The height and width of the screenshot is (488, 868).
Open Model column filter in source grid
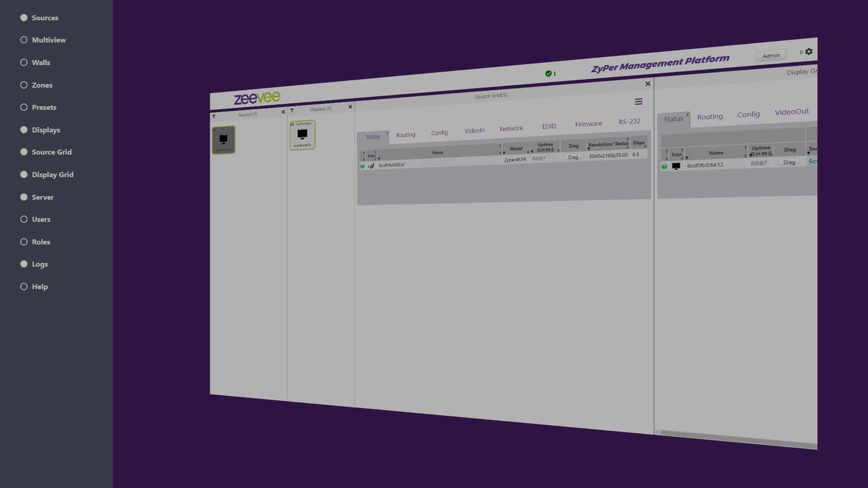[x=504, y=153]
